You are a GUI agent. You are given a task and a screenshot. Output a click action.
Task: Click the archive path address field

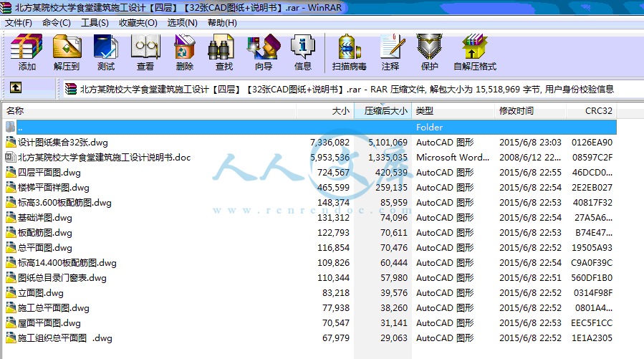click(353, 89)
